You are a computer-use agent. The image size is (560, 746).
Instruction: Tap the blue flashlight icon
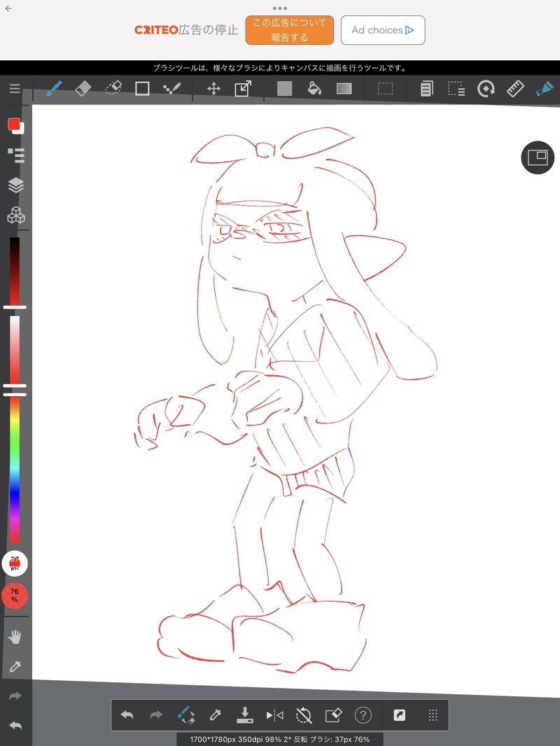545,88
